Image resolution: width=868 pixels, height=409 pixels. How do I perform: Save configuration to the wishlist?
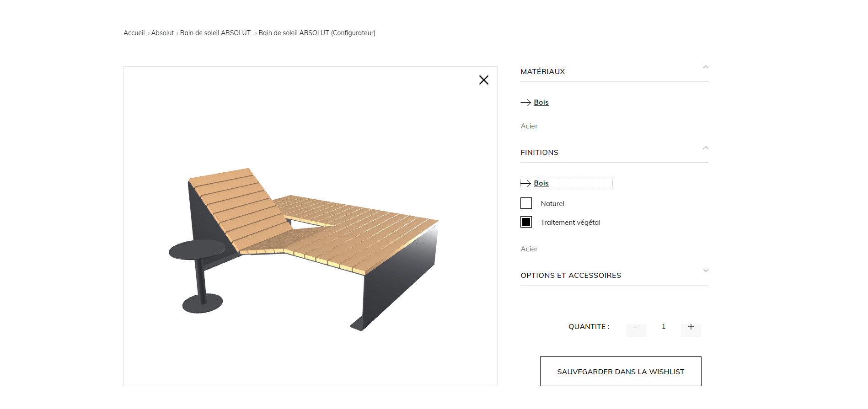[620, 372]
